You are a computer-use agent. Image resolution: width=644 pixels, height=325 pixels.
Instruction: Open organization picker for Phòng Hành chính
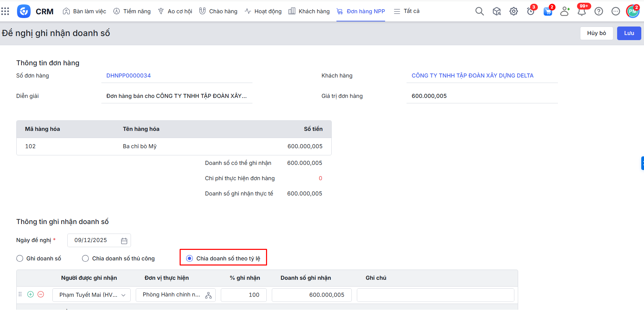tap(208, 295)
